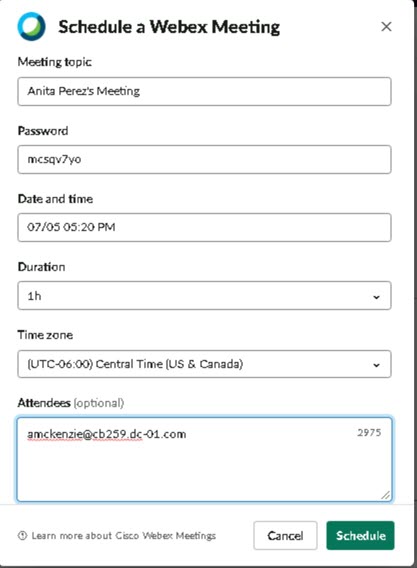Click the 2975 character counter
This screenshot has height=568, width=417.
tap(369, 433)
